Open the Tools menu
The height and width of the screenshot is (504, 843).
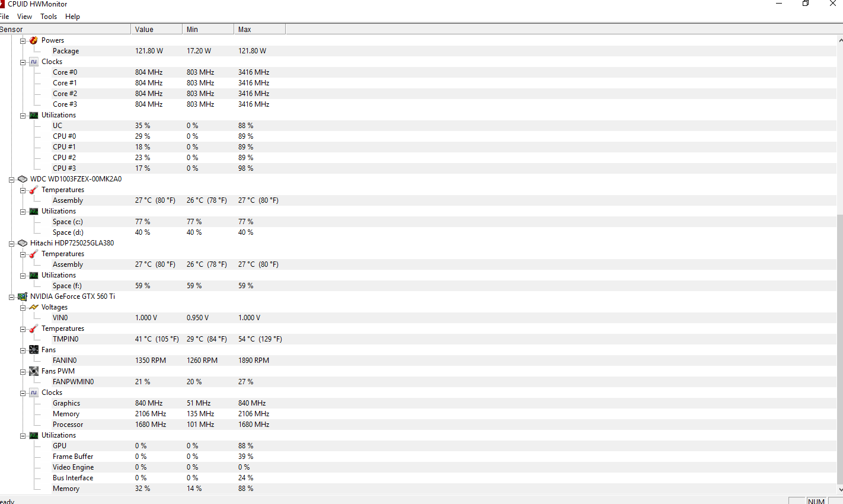coord(49,17)
